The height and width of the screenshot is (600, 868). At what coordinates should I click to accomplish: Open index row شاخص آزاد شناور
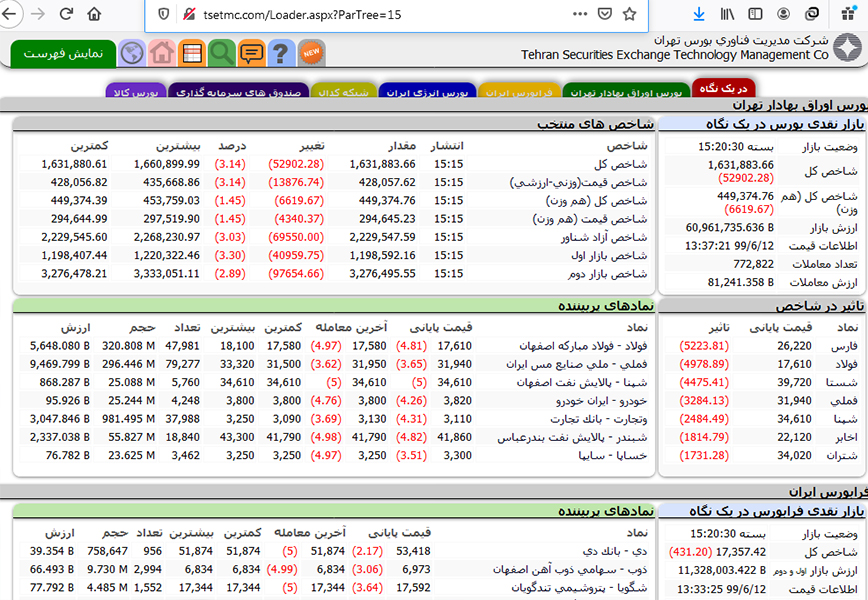pyautogui.click(x=604, y=237)
